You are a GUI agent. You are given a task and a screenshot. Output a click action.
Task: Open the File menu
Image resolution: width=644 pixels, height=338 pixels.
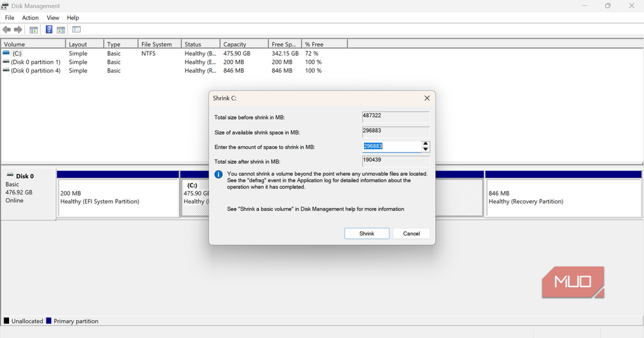pyautogui.click(x=10, y=17)
